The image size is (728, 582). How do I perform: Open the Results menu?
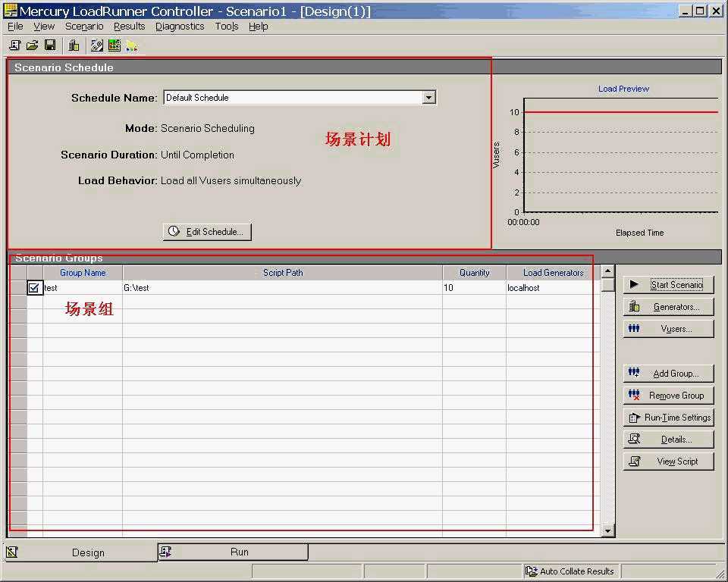130,27
